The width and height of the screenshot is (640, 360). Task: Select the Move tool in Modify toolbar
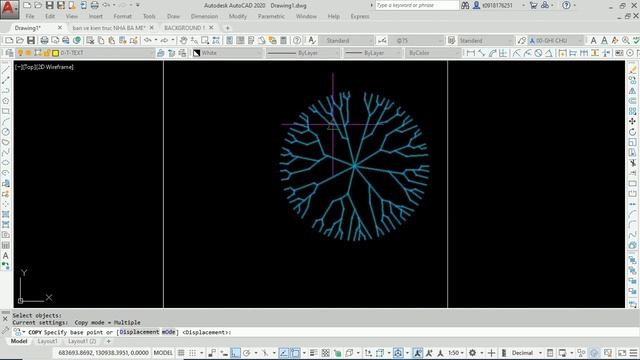[x=632, y=121]
